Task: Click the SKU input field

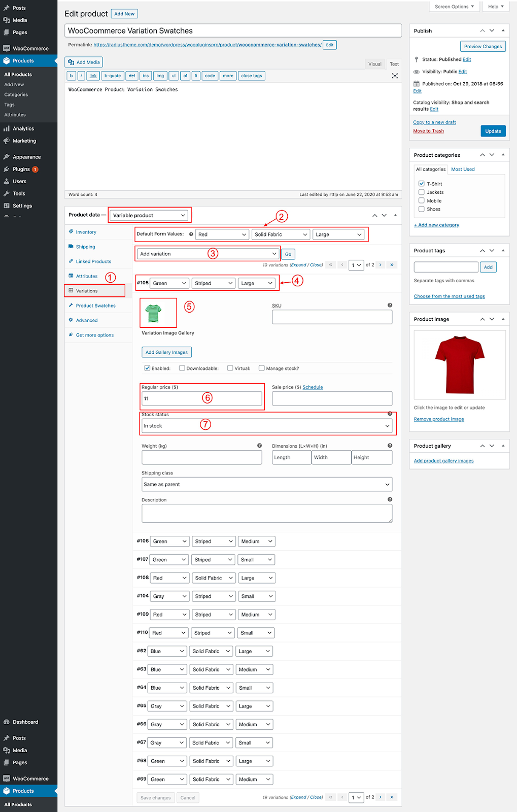Action: coord(332,317)
